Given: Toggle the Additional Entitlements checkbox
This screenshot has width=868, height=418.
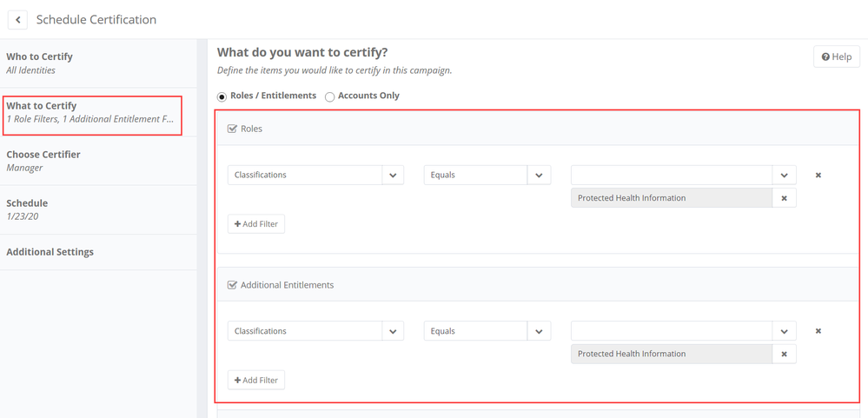Looking at the screenshot, I should 233,285.
